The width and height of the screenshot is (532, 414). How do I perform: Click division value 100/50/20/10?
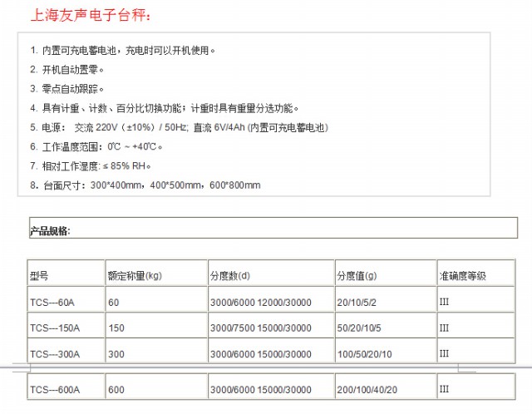pos(364,354)
